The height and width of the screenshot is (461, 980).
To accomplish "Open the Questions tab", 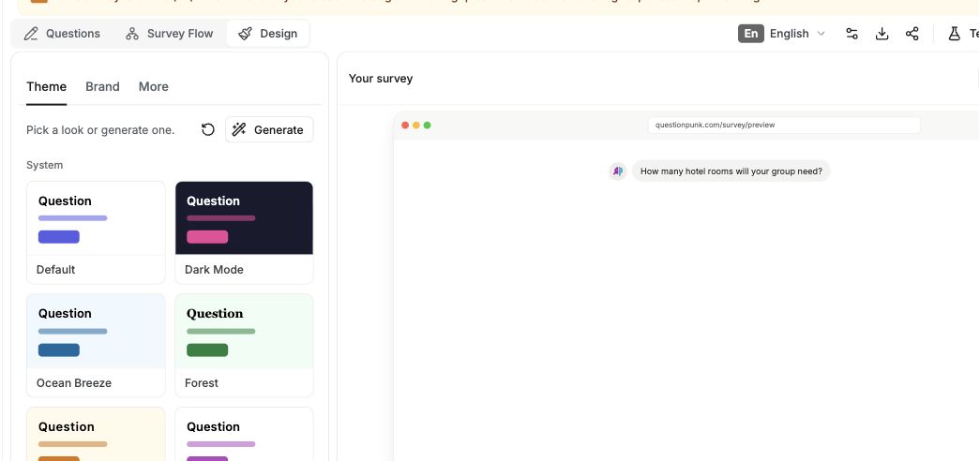I will click(62, 34).
